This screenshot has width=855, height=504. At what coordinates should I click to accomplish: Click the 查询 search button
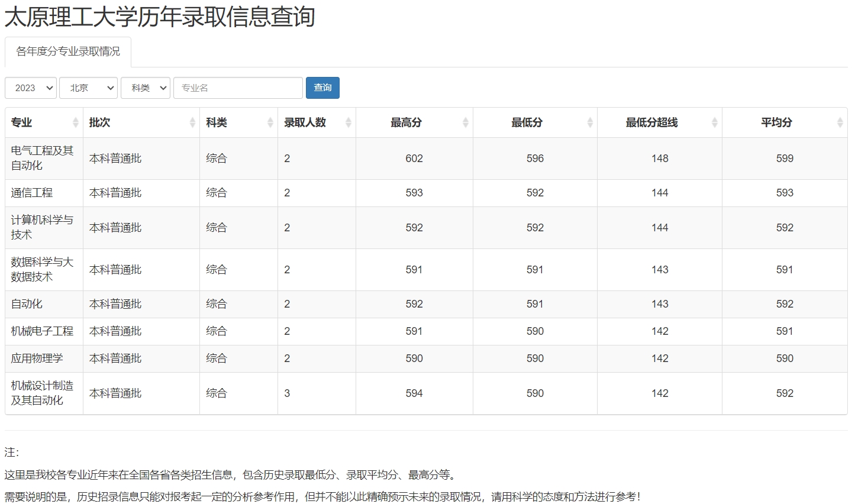[322, 88]
